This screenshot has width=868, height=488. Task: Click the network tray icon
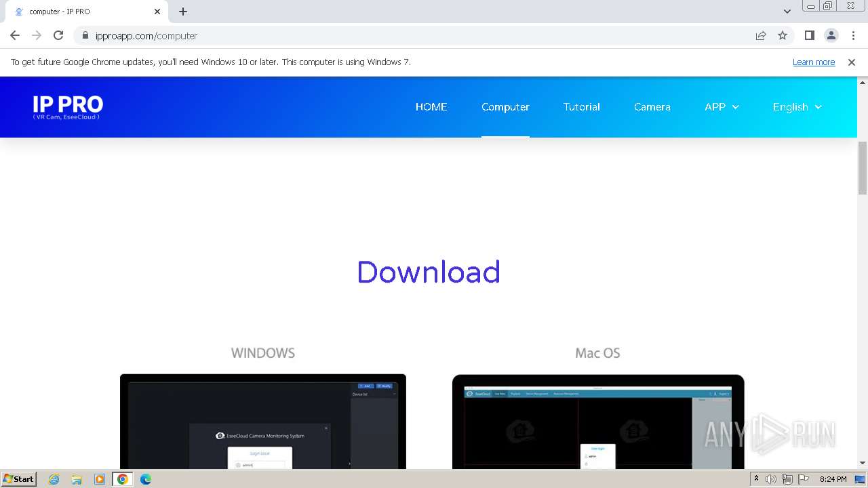tap(787, 479)
